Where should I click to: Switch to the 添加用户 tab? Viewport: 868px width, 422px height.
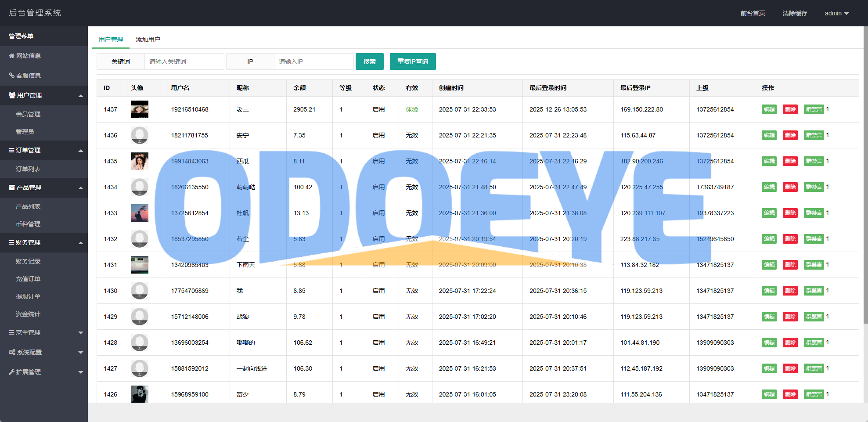(x=148, y=40)
